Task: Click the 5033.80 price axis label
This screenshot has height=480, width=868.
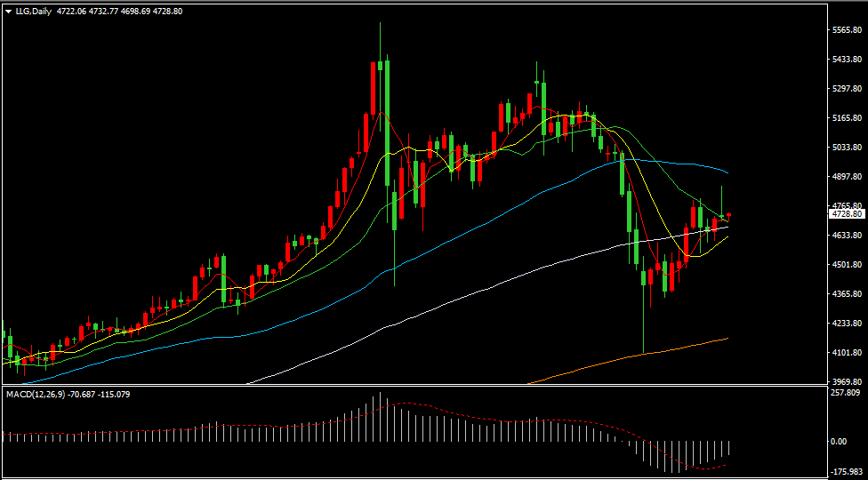Action: pos(847,148)
